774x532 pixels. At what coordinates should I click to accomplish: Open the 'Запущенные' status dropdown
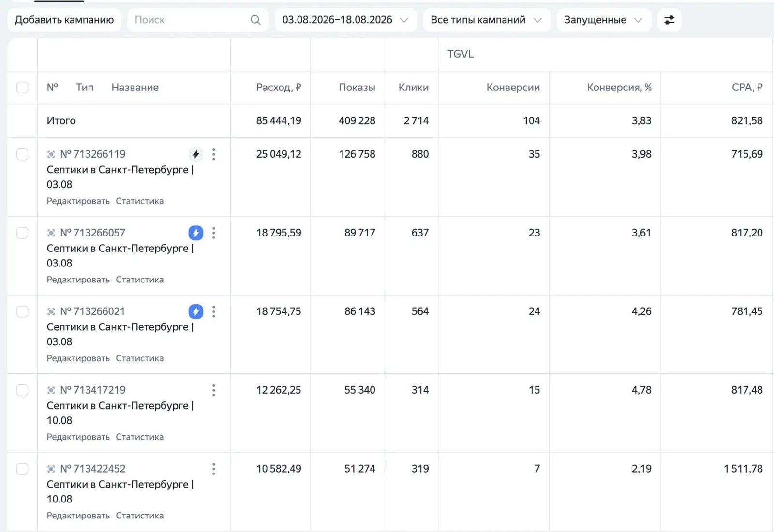coord(604,20)
